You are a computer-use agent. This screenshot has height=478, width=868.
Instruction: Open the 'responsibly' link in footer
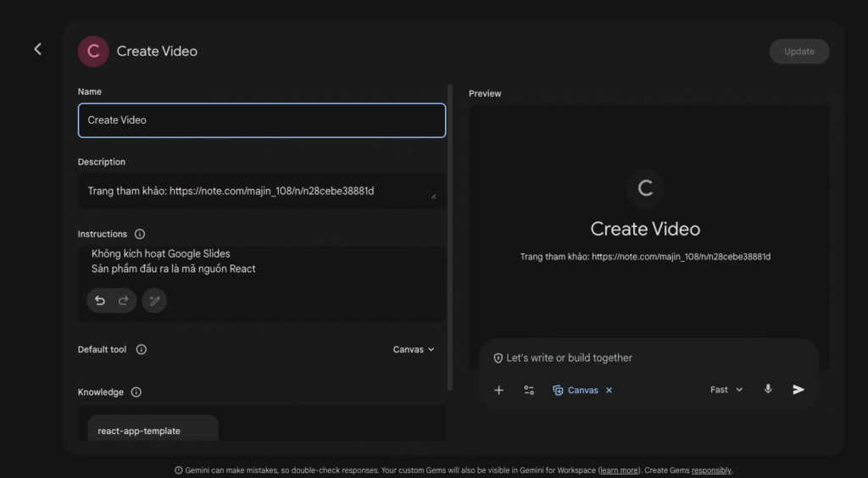pos(711,470)
